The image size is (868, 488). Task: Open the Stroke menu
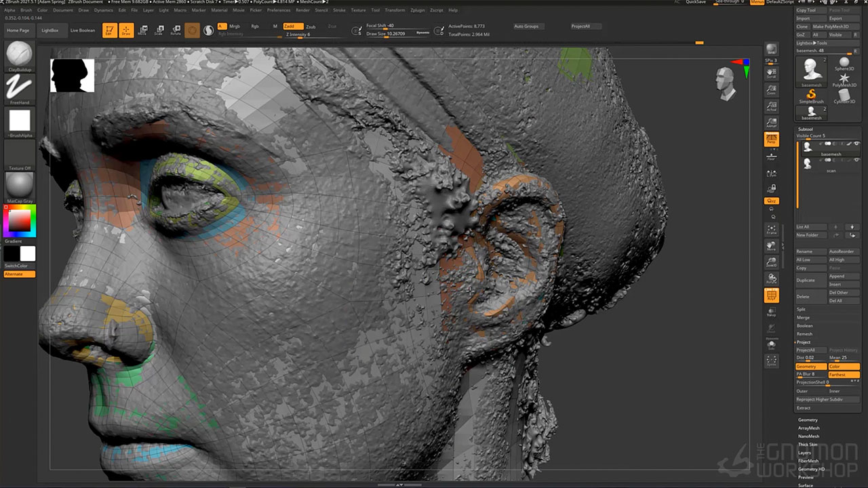(339, 10)
